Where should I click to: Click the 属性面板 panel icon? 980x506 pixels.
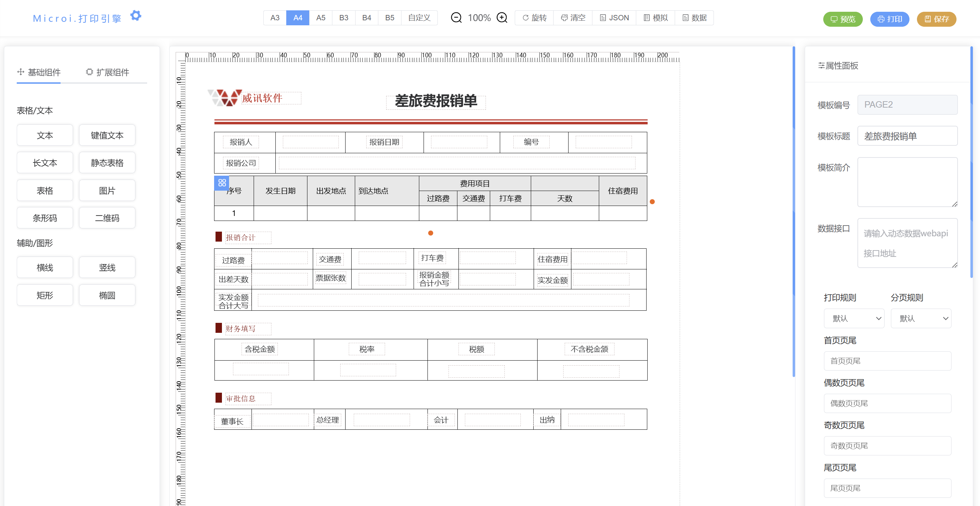click(822, 66)
